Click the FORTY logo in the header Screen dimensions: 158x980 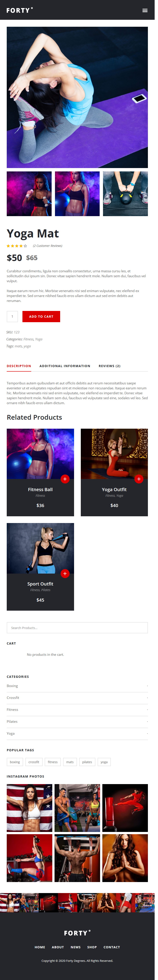click(x=20, y=10)
